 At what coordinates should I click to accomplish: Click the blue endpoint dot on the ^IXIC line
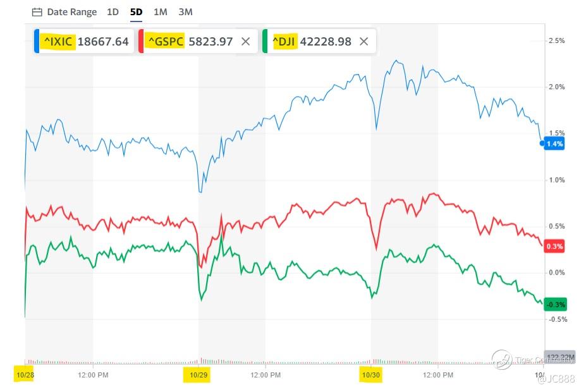pos(542,144)
